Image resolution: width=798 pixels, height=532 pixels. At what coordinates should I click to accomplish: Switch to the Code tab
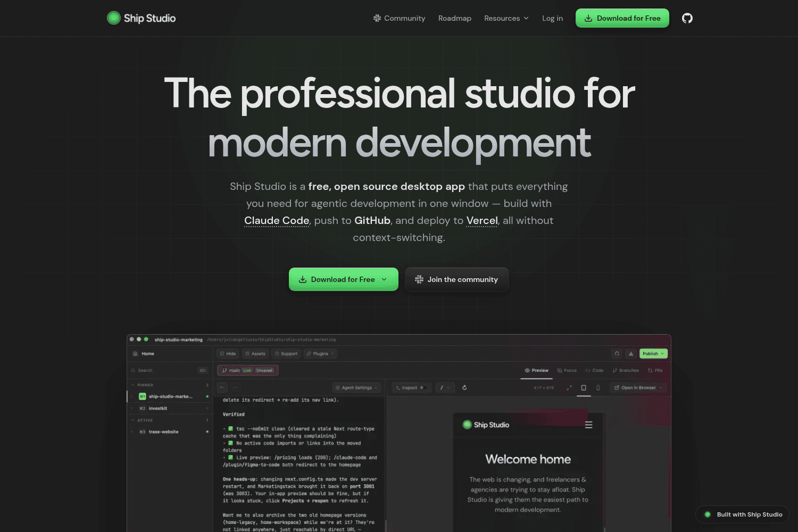pyautogui.click(x=594, y=370)
